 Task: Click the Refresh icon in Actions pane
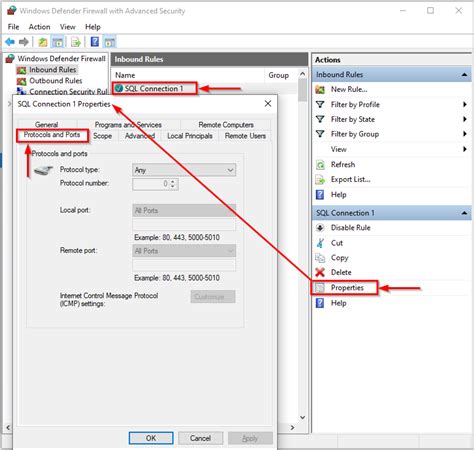[320, 165]
